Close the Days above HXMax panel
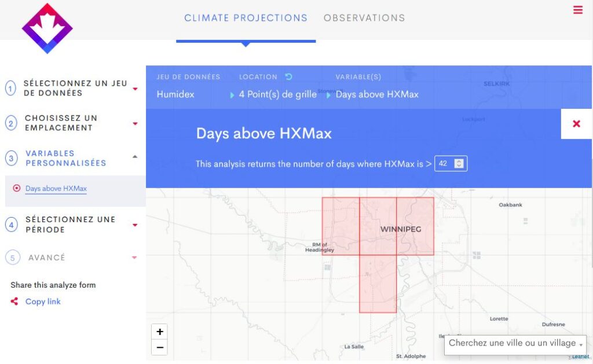This screenshot has width=593, height=364. click(x=576, y=124)
